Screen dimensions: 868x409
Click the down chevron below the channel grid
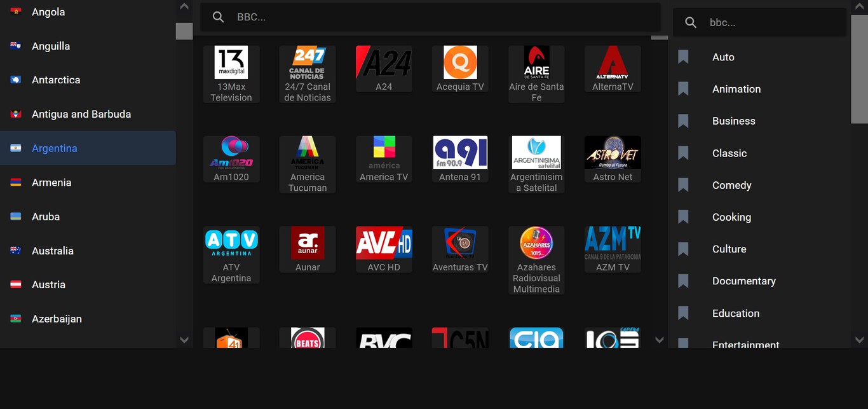(659, 340)
